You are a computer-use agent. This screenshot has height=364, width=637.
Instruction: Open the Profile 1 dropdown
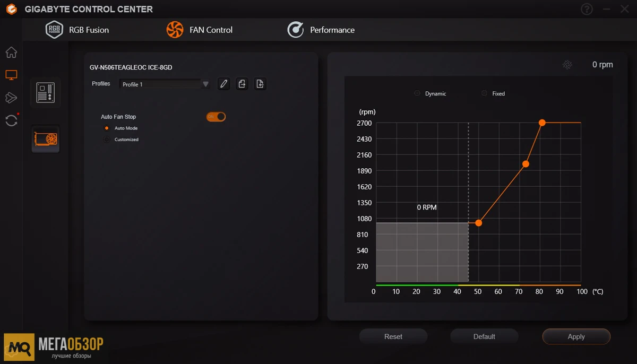click(x=205, y=84)
